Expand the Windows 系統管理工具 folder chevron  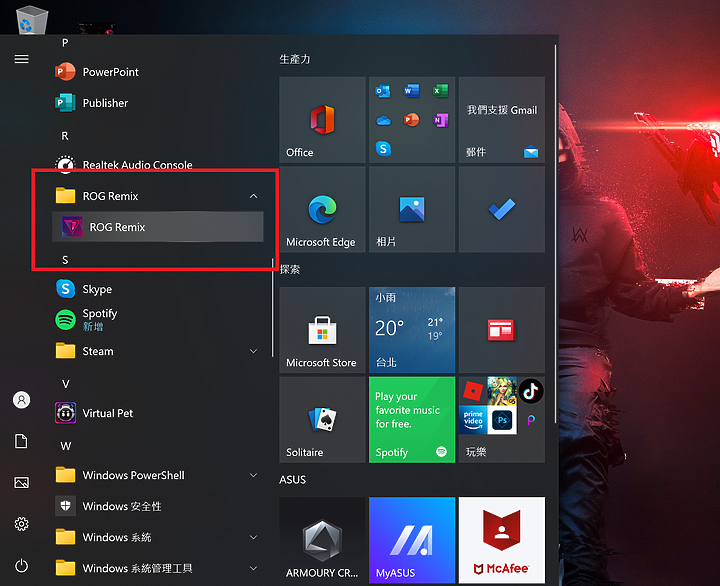(253, 568)
